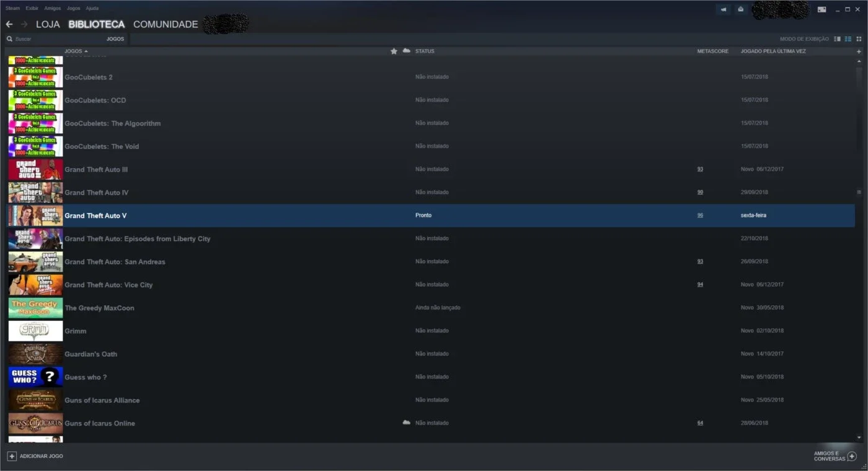Sort by the Metascore column header
Screen dimensions: 868x471
[712, 51]
